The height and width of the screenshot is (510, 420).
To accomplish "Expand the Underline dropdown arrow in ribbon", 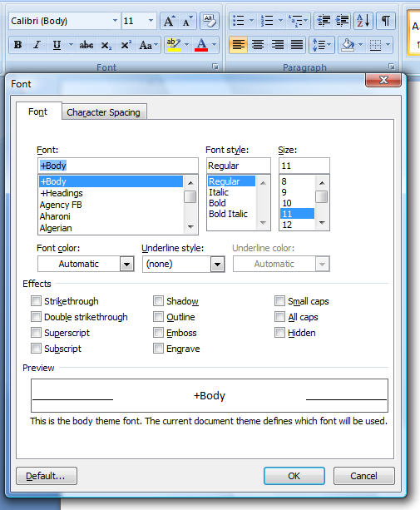I will (71, 45).
